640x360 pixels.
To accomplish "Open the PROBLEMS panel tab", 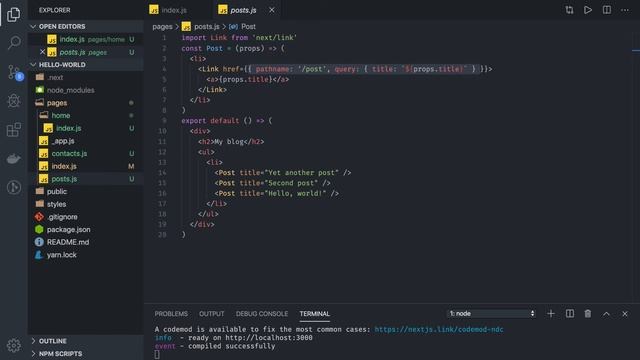I will (171, 313).
